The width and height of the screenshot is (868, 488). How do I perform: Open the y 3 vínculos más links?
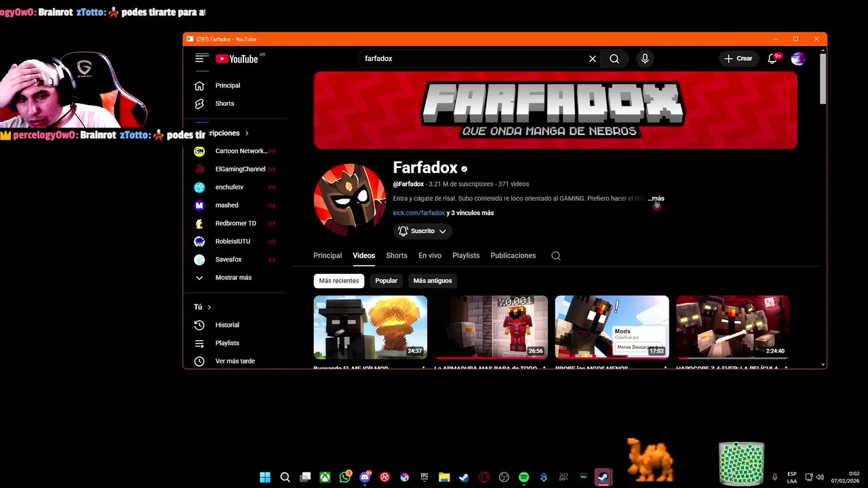[470, 213]
